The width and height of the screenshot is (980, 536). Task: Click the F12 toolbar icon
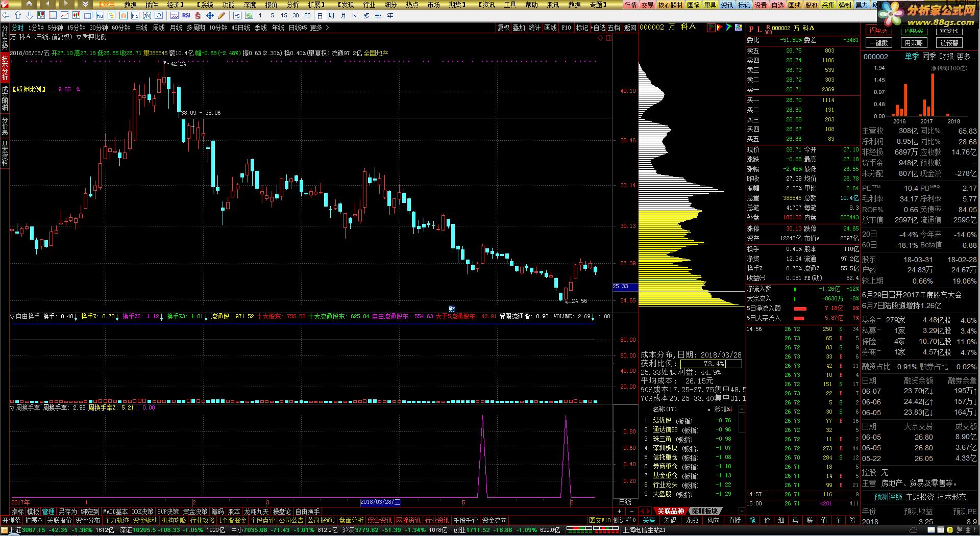135,15
